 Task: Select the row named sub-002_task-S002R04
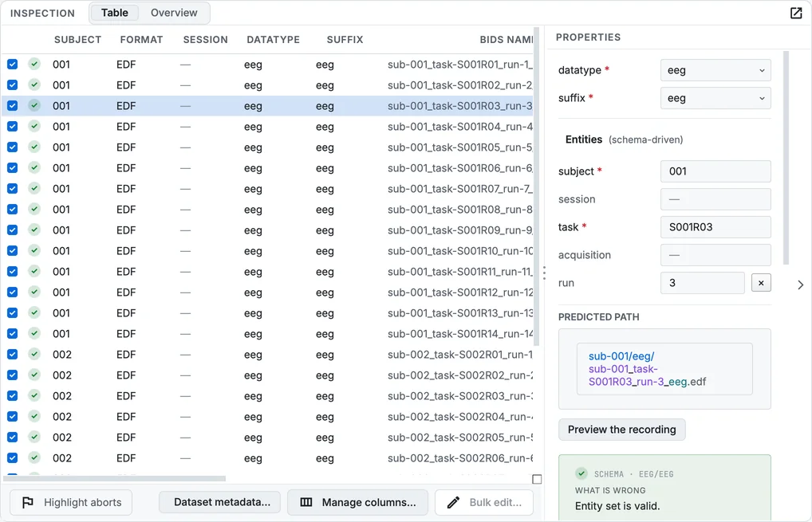pyautogui.click(x=267, y=417)
